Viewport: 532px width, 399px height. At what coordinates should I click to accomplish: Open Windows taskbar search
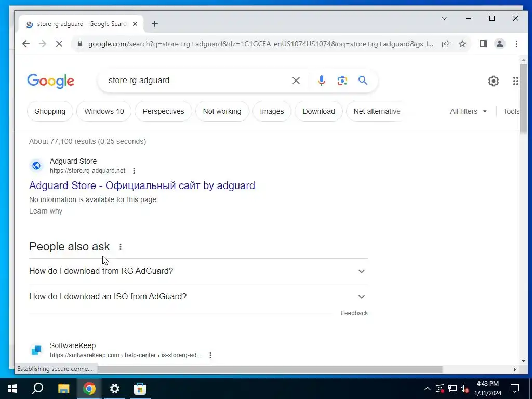[37, 389]
